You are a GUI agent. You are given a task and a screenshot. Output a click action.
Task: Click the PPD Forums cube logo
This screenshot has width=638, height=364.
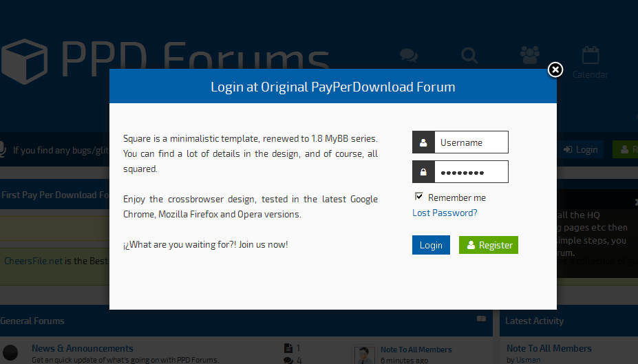click(24, 61)
